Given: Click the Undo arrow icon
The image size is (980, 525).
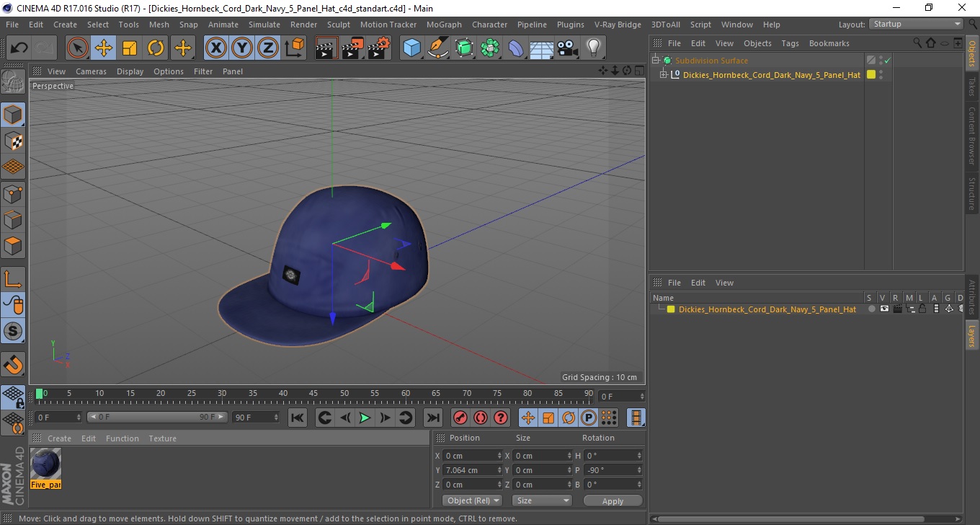Looking at the screenshot, I should [x=19, y=48].
